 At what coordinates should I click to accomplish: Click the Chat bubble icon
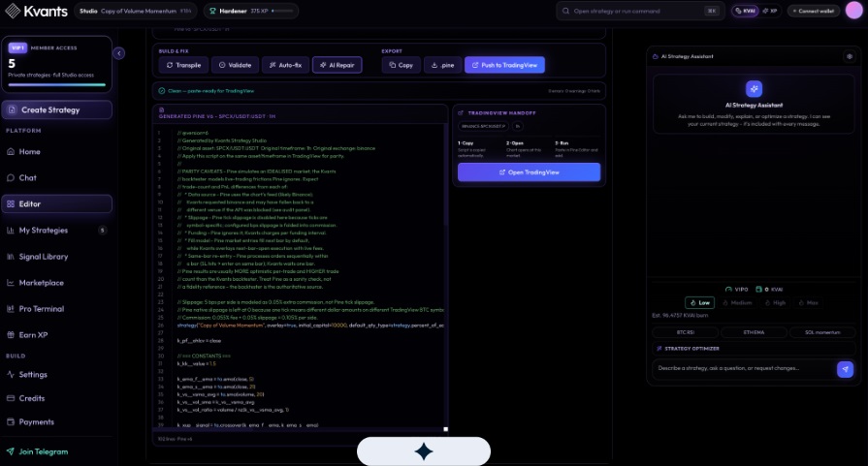(x=11, y=177)
